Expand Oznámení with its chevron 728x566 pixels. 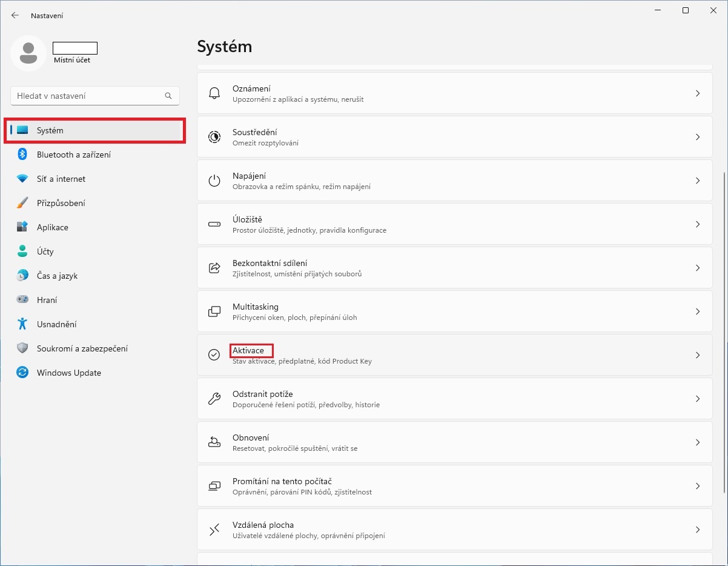[698, 93]
